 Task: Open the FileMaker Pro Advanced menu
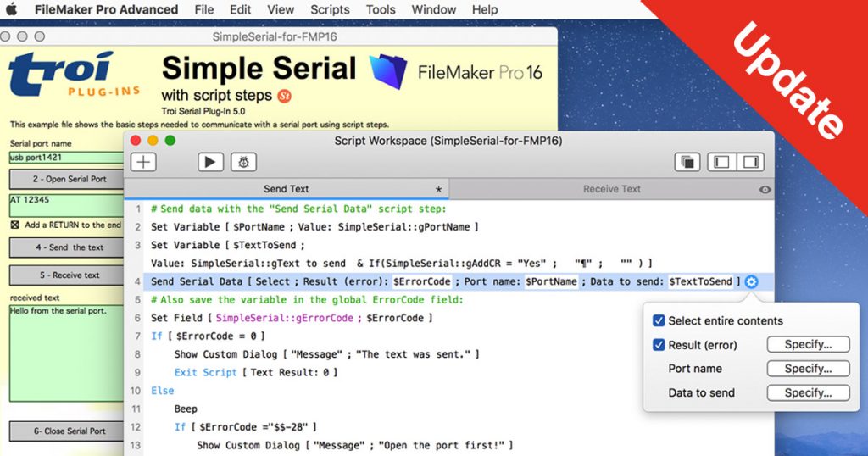click(106, 9)
